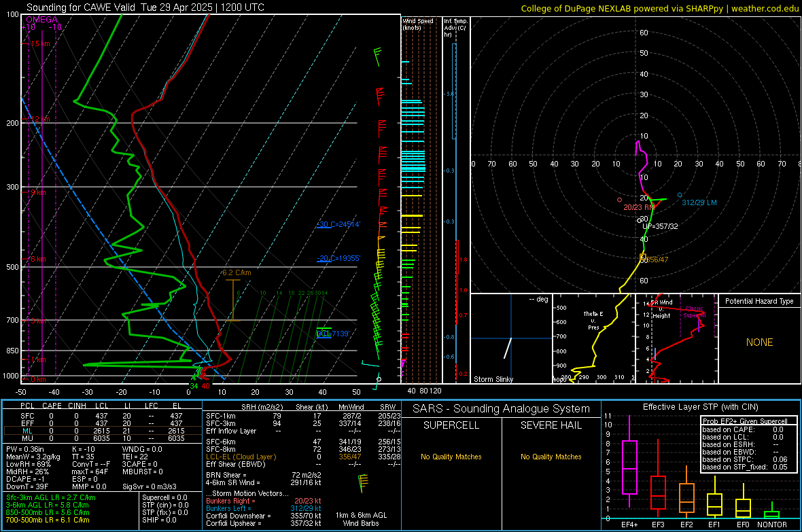802x532 pixels.
Task: Select the highlighted ML parcel row
Action: pyautogui.click(x=103, y=431)
